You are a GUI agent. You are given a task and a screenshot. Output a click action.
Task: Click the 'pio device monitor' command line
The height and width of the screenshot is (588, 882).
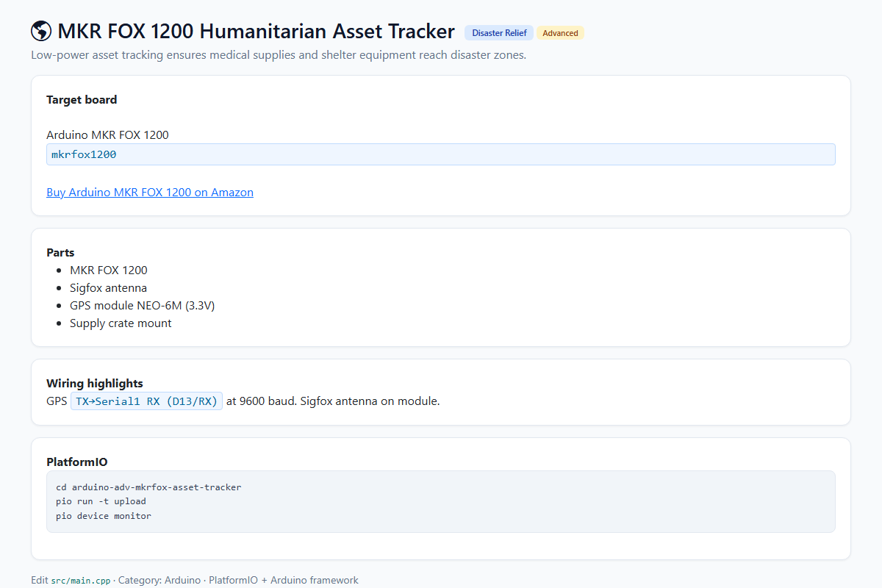104,516
